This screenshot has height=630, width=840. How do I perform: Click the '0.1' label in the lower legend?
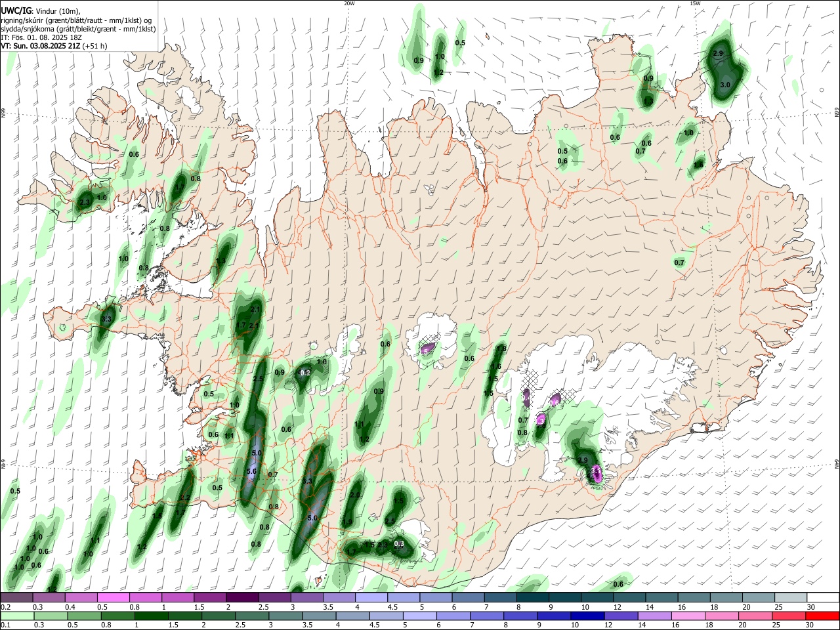[5, 625]
